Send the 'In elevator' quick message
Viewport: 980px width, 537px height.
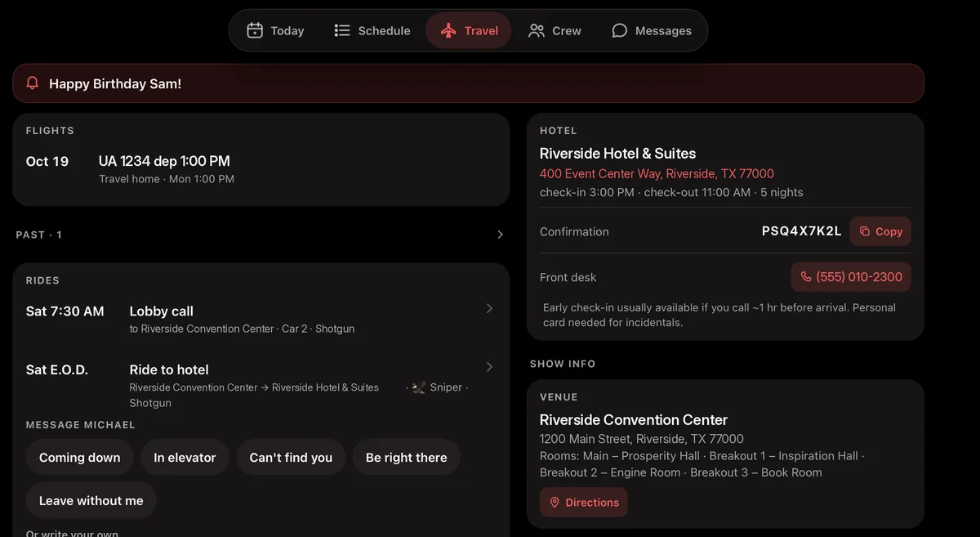[185, 458]
